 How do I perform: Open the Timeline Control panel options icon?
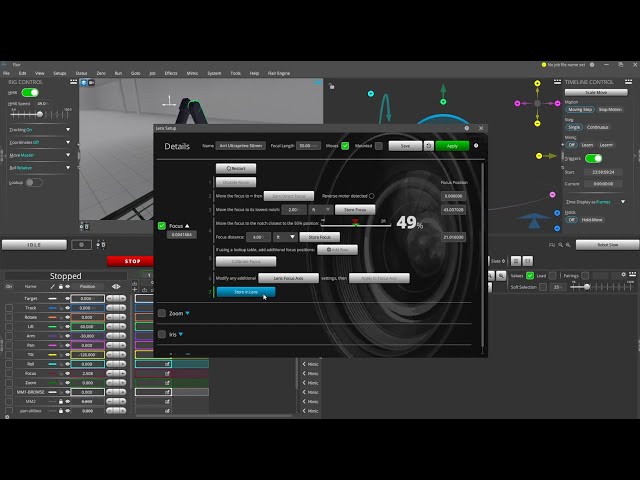(x=629, y=82)
